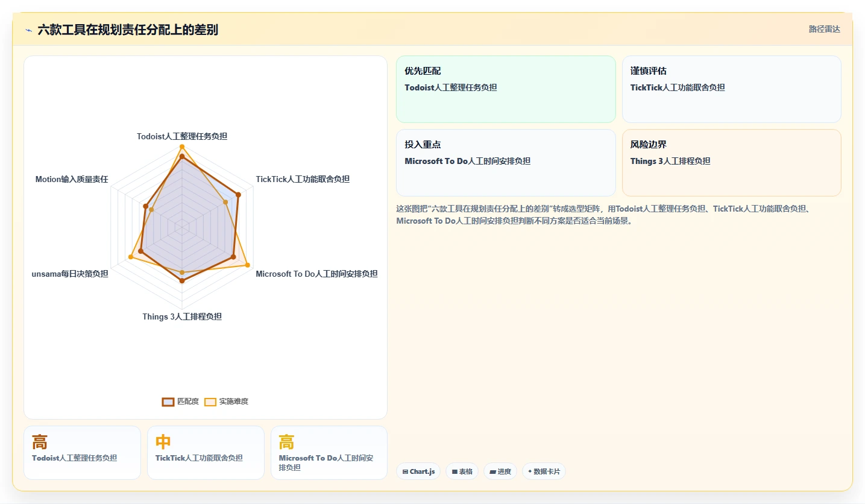Viewport: 865px width, 504px height.
Task: Click brown 匹配度 point on unsama axis
Action: click(140, 251)
